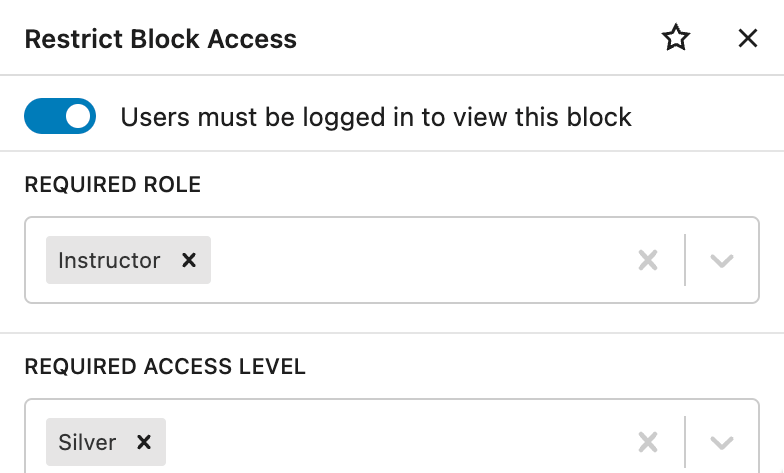Focus the Required Role select input area

click(x=420, y=260)
